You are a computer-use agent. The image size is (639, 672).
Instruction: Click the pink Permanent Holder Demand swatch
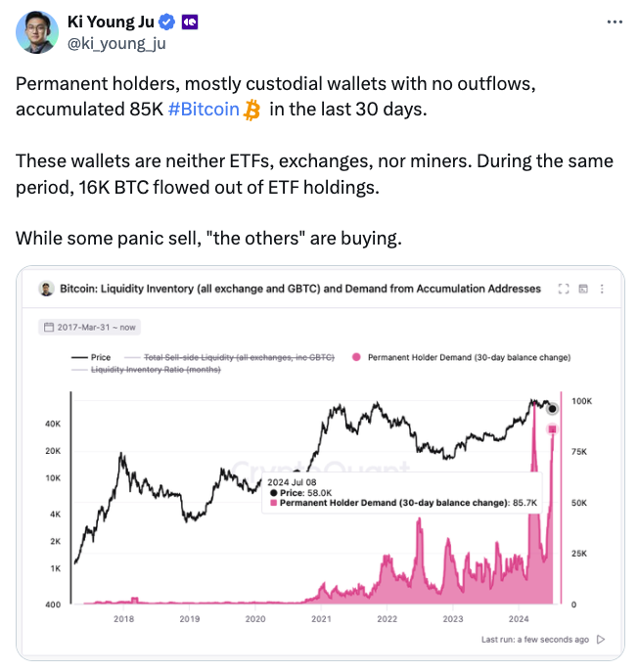tap(356, 358)
